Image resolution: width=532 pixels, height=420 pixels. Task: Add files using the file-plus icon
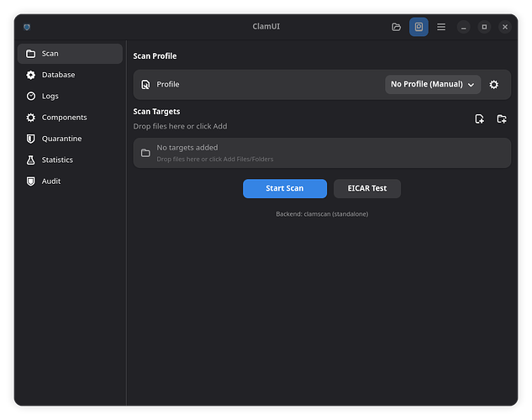point(479,119)
